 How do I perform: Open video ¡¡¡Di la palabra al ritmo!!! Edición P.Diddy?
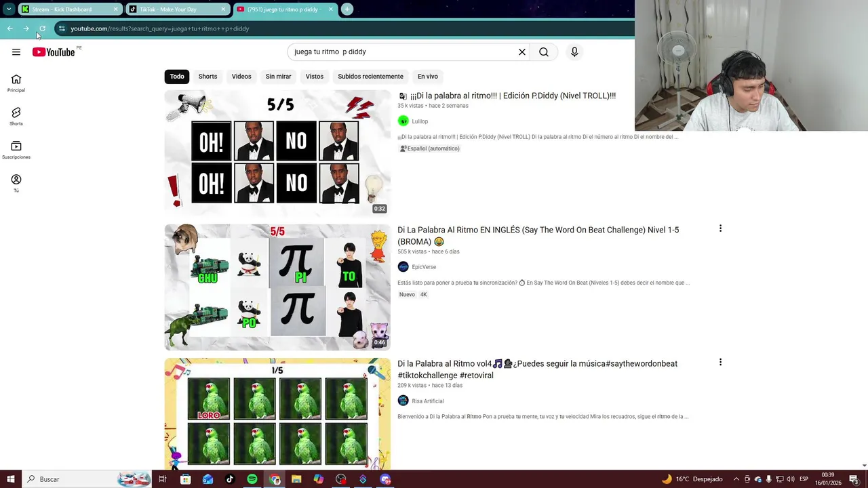(513, 96)
